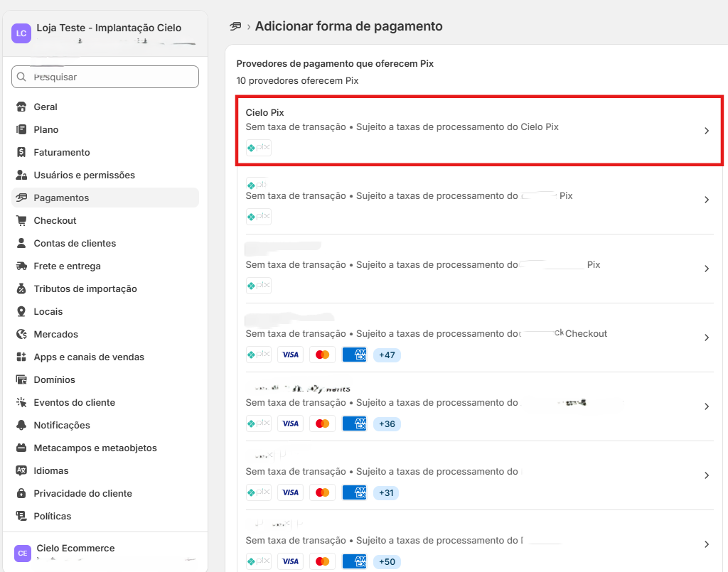The image size is (728, 572).
Task: Click Cielo Ecommerce account name
Action: pos(75,548)
